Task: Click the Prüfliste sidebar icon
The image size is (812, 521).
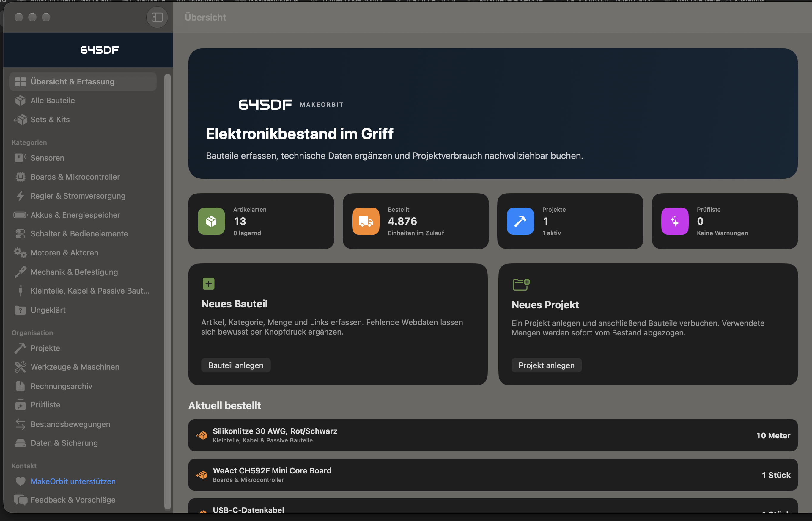Action: (x=20, y=405)
